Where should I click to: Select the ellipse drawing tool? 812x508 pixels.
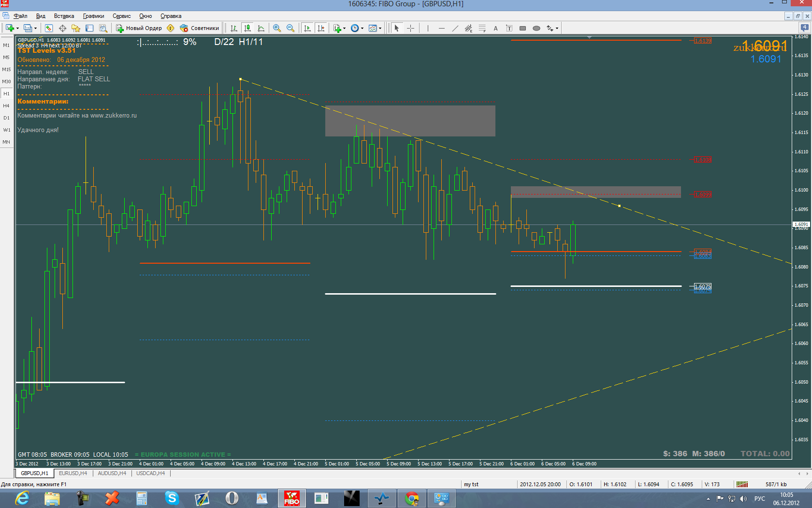[x=536, y=29]
